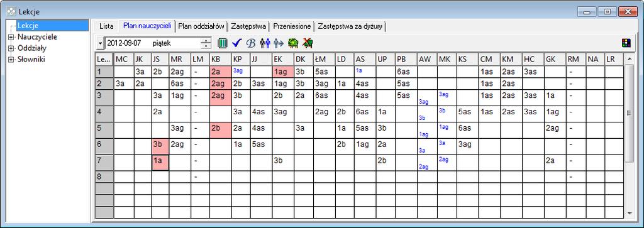This screenshot has height=228, width=644.
Task: Click the AW column header
Action: coord(427,59)
